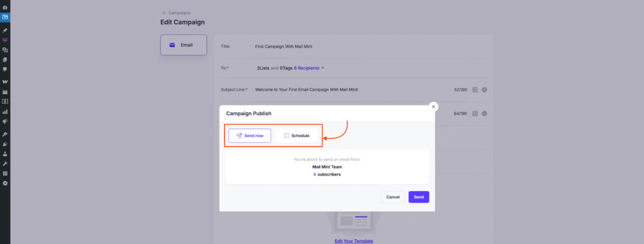
Task: Open Marketing megaphone icon in sidebar
Action: coord(5,121)
